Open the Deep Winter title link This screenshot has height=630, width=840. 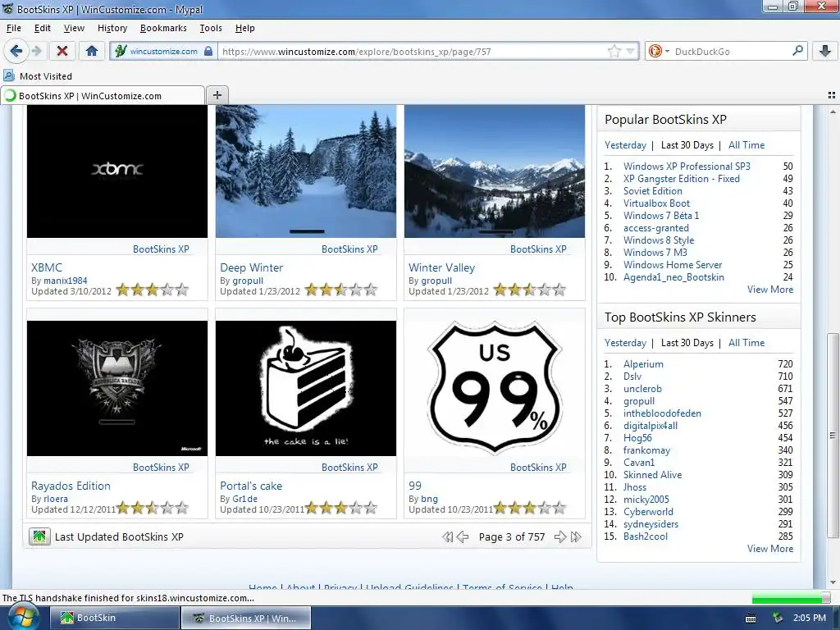[x=251, y=267]
